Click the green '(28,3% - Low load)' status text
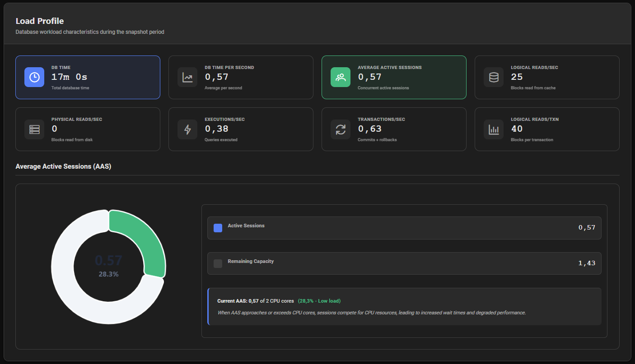This screenshot has height=364, width=635. click(x=319, y=301)
